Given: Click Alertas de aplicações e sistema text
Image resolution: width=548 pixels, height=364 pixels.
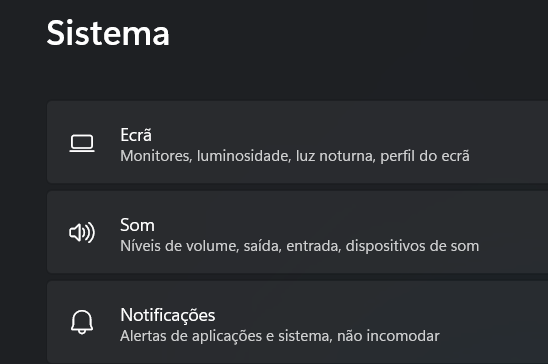Looking at the screenshot, I should [x=226, y=336].
